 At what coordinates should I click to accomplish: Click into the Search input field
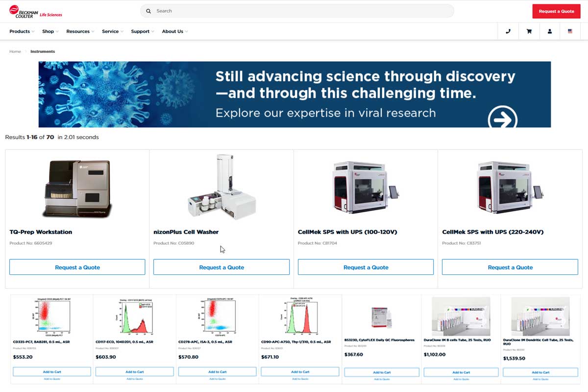[x=299, y=11]
